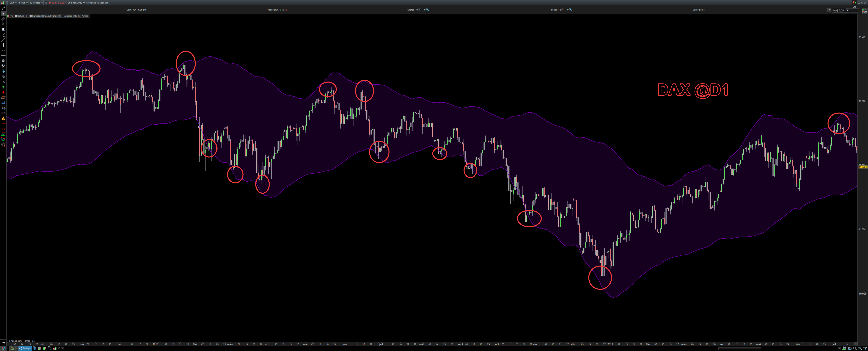Select the blue move-arrows tool
868x351 pixels.
click(3, 71)
